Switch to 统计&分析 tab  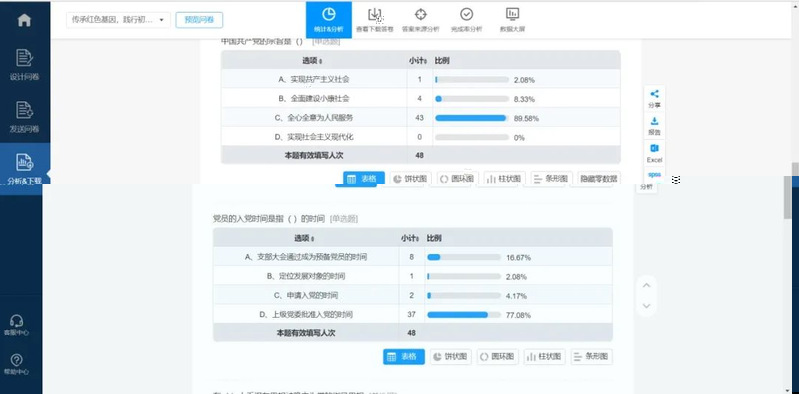pyautogui.click(x=329, y=19)
